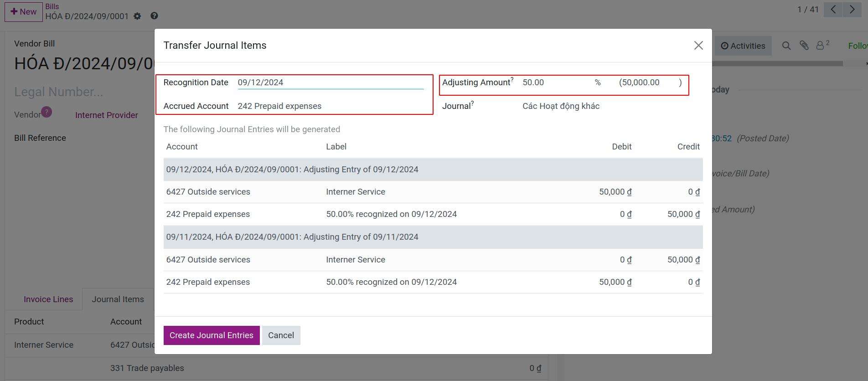868x381 pixels.
Task: Click Interner Service product cell in bill
Action: pos(44,345)
